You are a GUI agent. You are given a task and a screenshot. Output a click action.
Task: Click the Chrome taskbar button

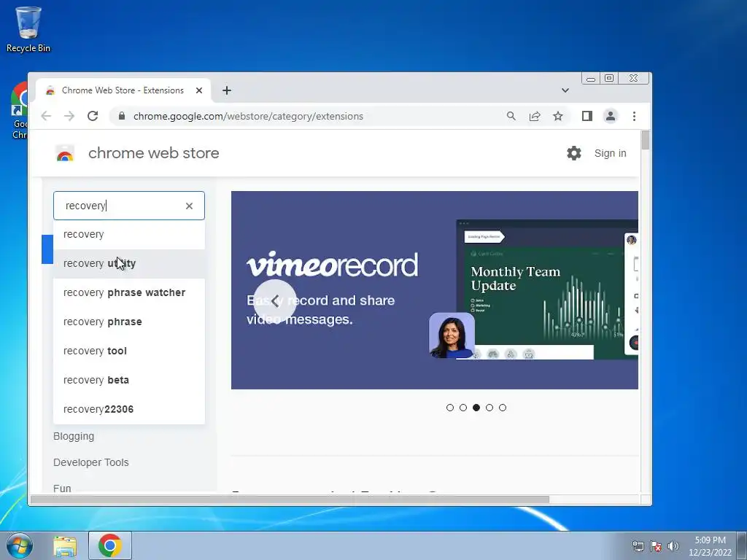110,545
